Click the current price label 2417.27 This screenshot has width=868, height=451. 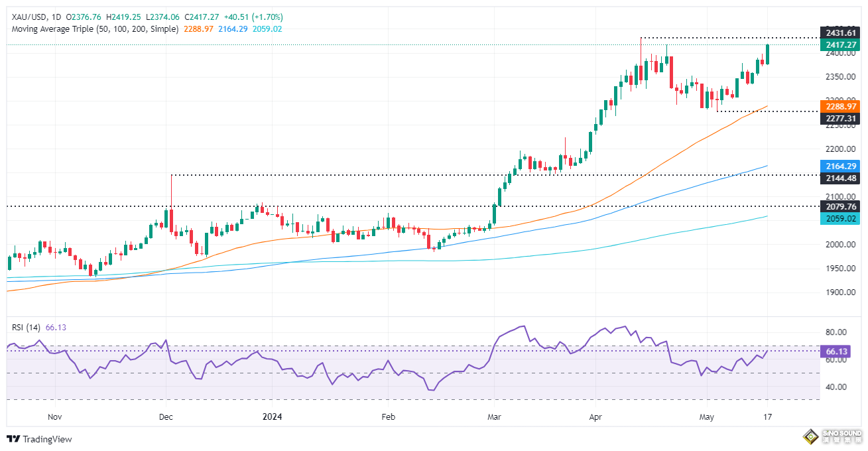[x=839, y=45]
